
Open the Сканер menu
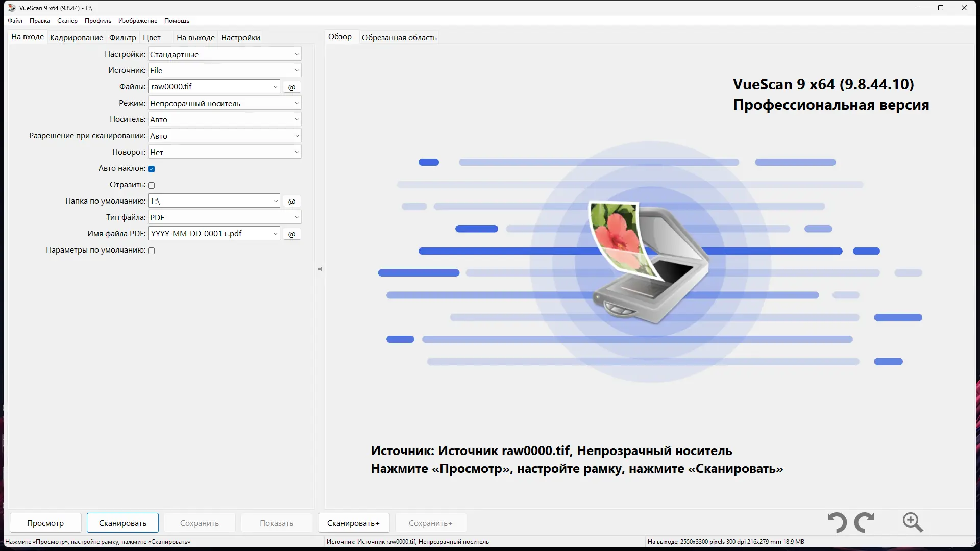tap(67, 21)
